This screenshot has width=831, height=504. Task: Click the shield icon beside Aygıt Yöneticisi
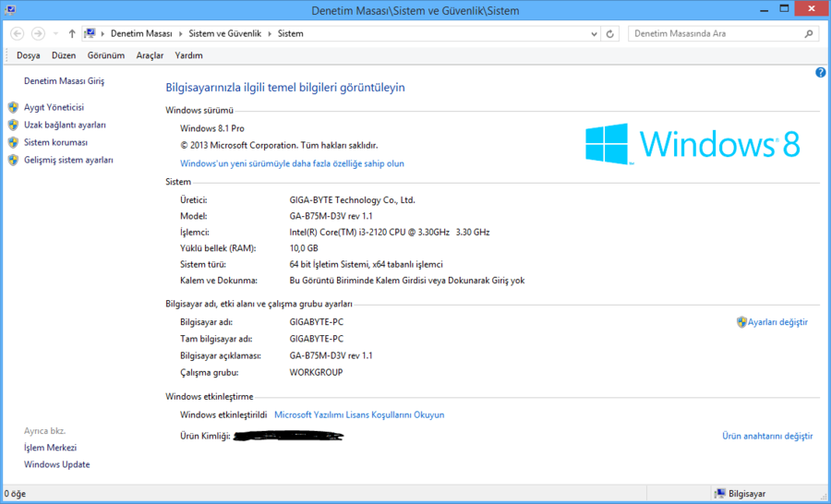click(13, 108)
